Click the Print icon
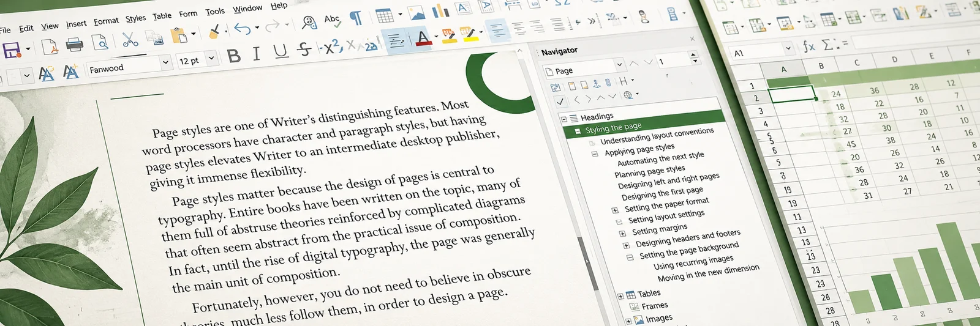 coord(74,44)
